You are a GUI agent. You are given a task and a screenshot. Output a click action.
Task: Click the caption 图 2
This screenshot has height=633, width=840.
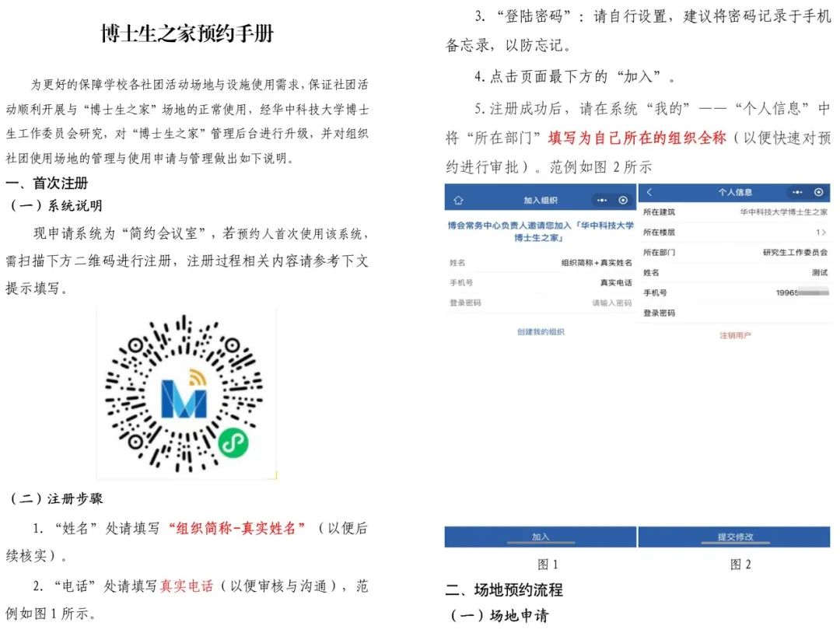(x=740, y=565)
